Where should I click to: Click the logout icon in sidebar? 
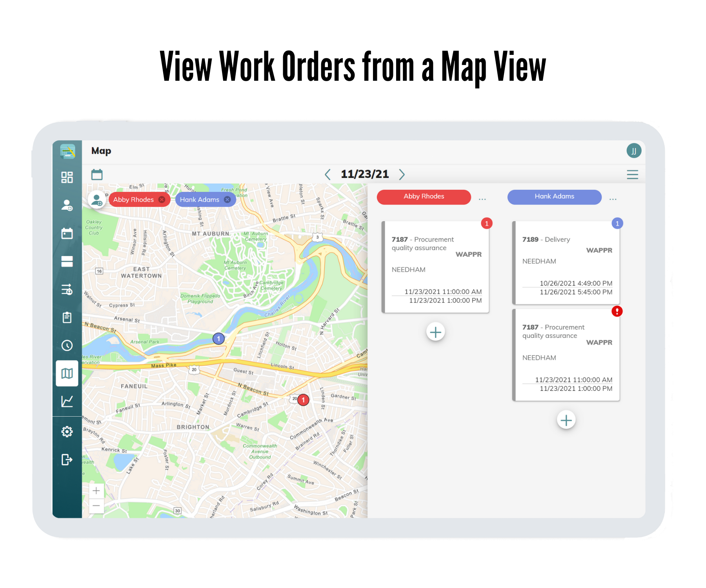[67, 459]
